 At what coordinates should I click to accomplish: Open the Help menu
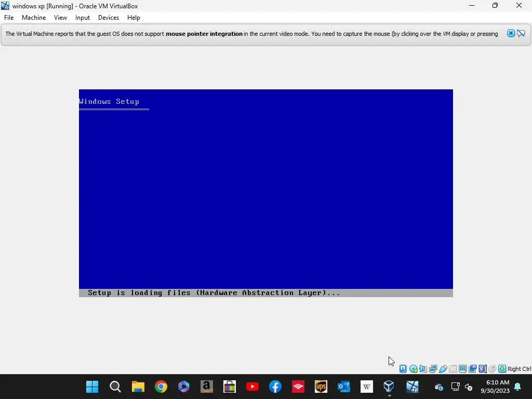coord(134,18)
